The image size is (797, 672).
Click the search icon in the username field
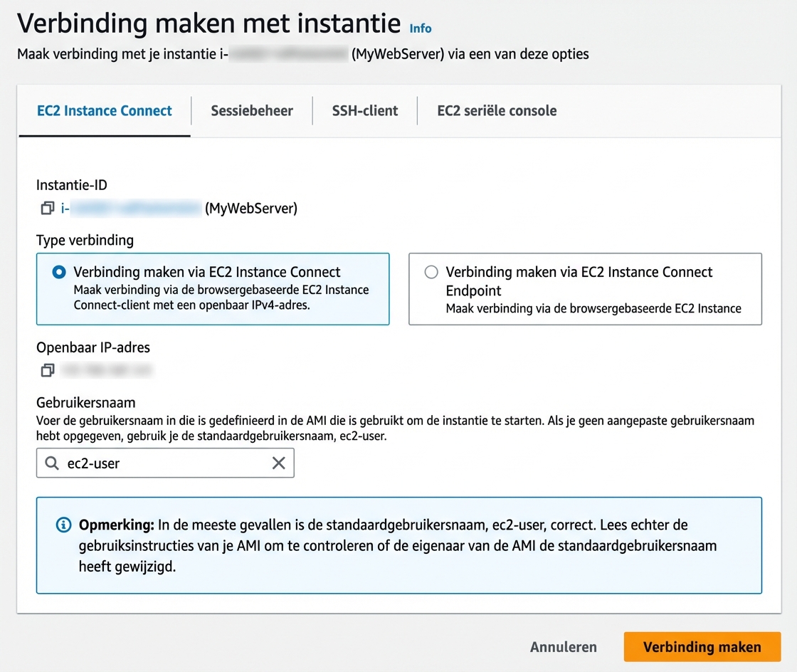click(x=51, y=463)
